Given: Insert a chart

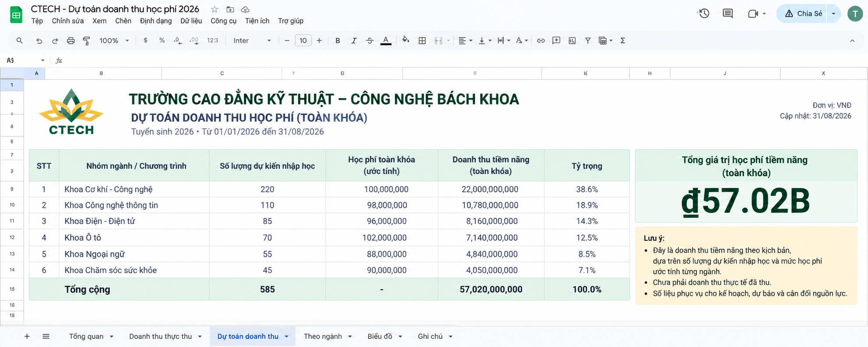Looking at the screenshot, I should [572, 41].
